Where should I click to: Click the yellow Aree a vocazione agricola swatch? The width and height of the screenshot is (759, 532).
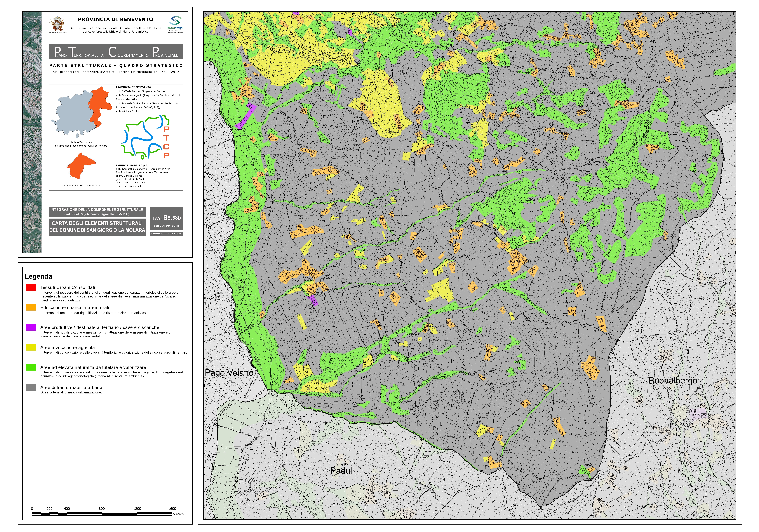coord(31,347)
